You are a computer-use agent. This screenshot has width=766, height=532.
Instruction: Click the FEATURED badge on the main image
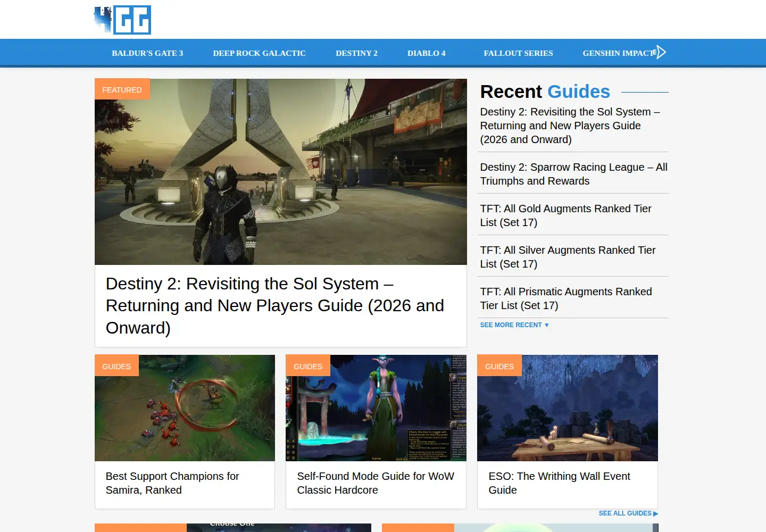122,89
